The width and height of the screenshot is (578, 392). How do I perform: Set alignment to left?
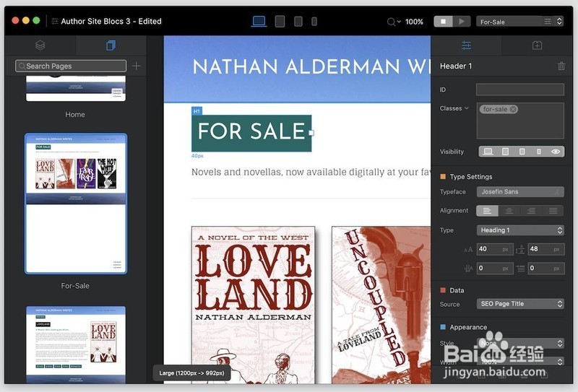pos(487,211)
